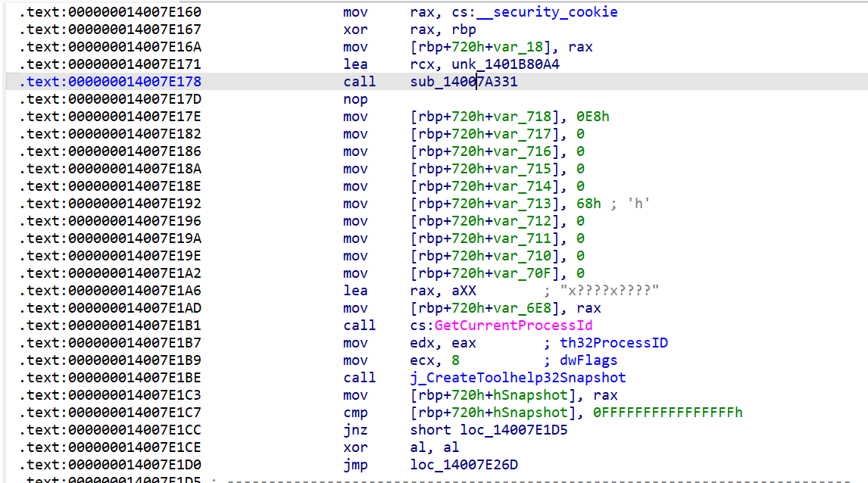
Task: Click the loc_14007E1D5 jnz target
Action: point(514,430)
